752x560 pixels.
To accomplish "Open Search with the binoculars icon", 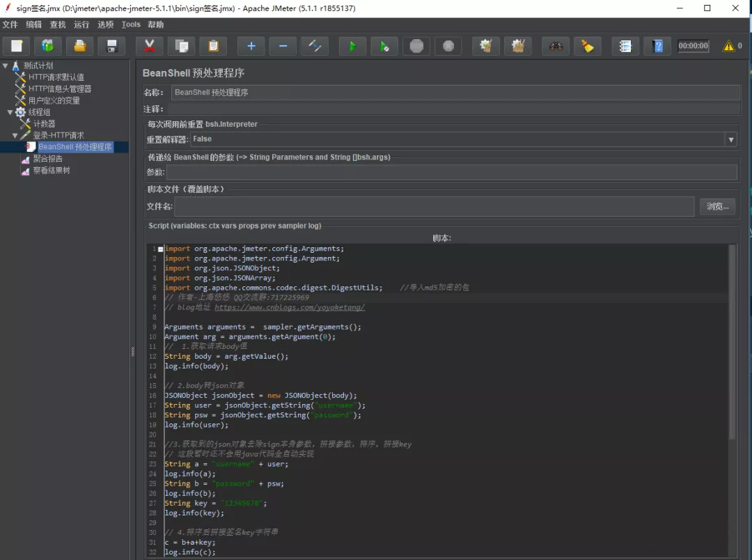I will pos(556,46).
